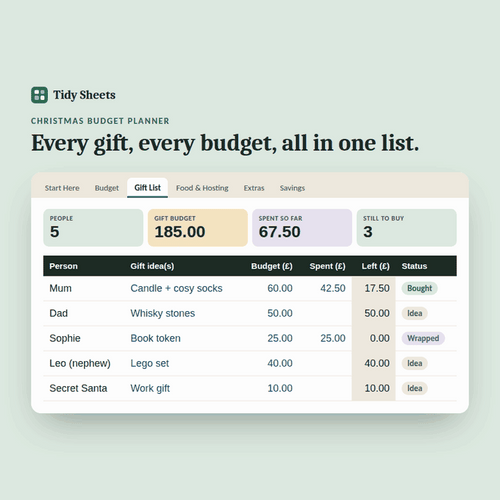Click the People summary card
Viewport: 500px width, 500px height.
(93, 228)
